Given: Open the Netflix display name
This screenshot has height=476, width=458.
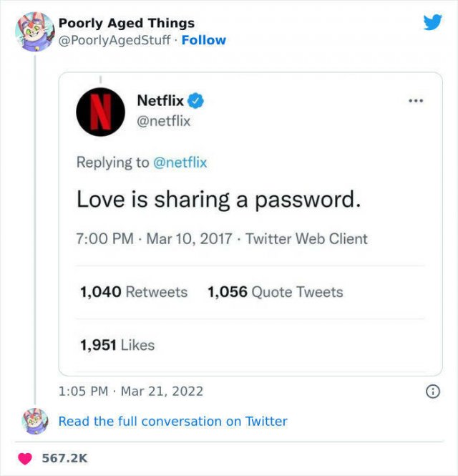Looking at the screenshot, I should click(x=160, y=100).
